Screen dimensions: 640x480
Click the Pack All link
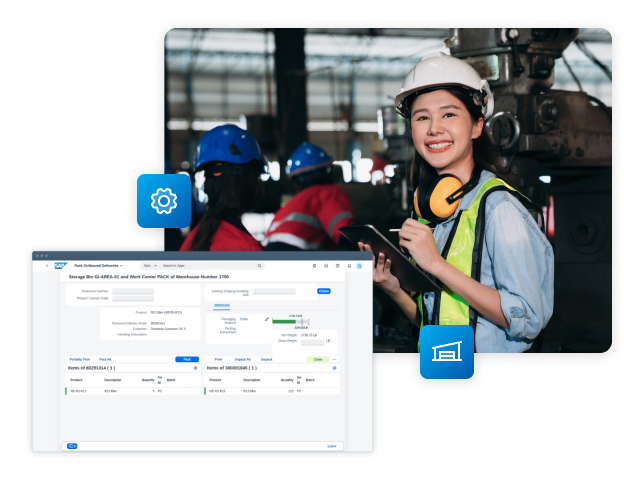pyautogui.click(x=105, y=358)
